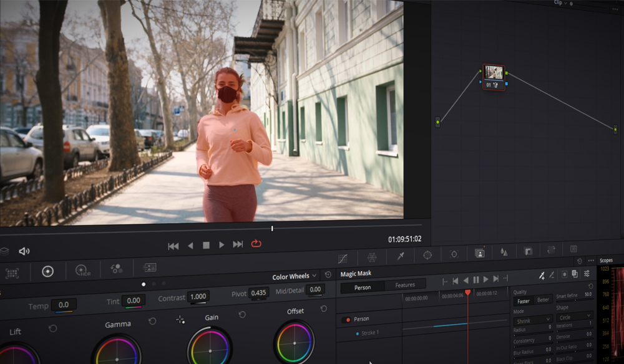Pause the Magic Mask tracking

pyautogui.click(x=476, y=280)
